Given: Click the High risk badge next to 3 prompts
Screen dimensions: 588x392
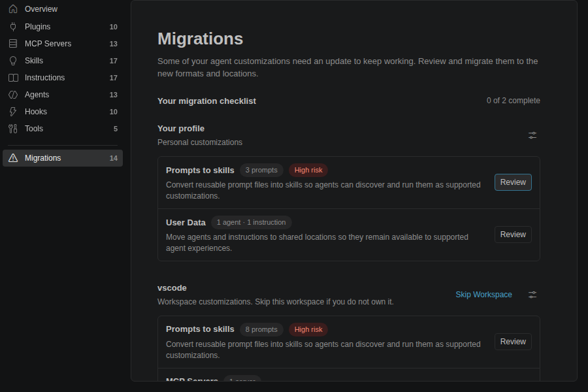Looking at the screenshot, I should [308, 171].
